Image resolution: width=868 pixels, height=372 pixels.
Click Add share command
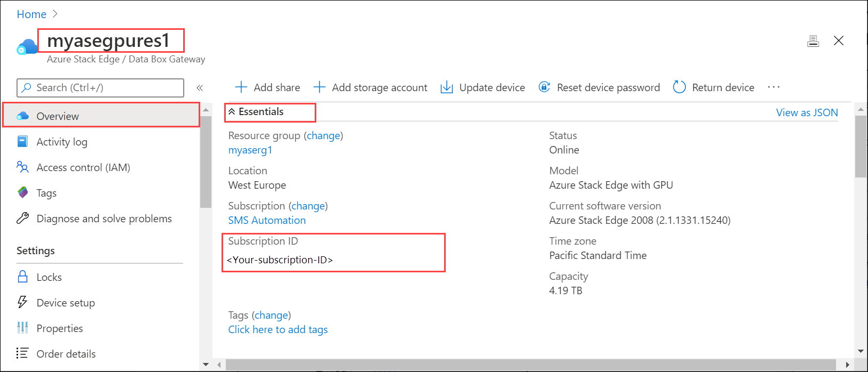click(x=268, y=87)
